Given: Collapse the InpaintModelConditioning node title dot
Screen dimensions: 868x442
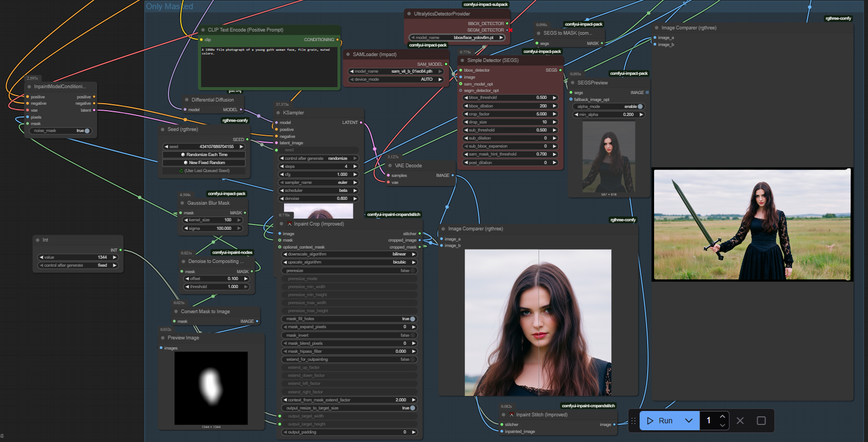Looking at the screenshot, I should pos(29,87).
